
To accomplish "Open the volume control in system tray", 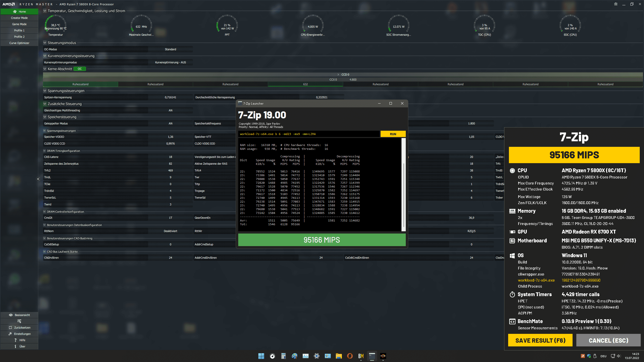I will tap(619, 356).
